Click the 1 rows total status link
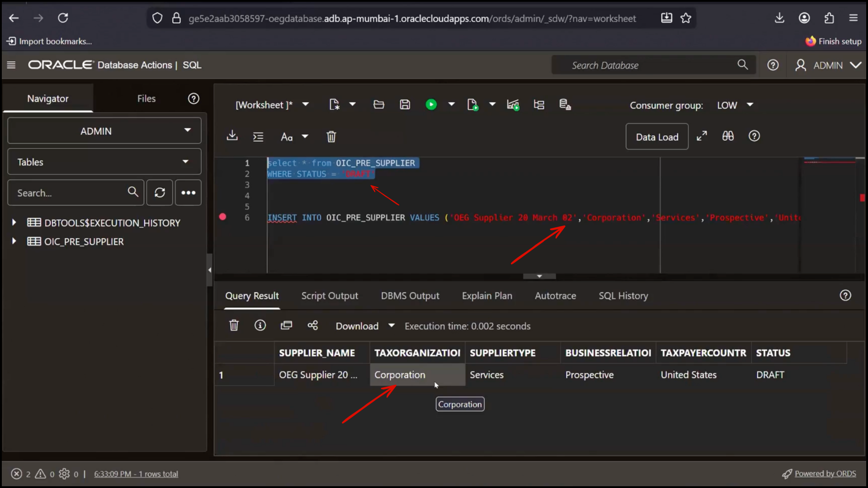 [x=136, y=474]
